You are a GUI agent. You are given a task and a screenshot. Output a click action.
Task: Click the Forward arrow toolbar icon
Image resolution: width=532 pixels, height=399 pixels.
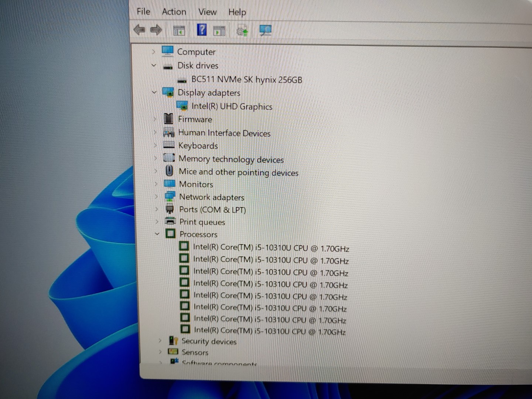coord(156,30)
